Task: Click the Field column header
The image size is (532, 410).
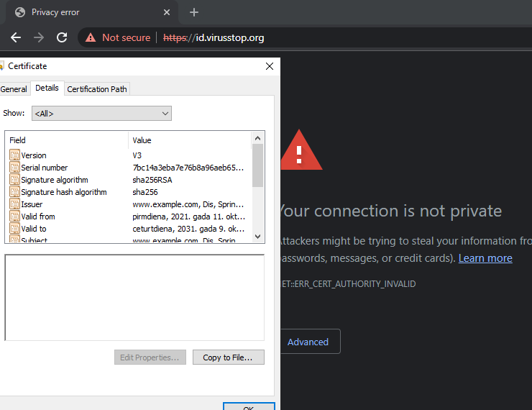Action: pyautogui.click(x=67, y=140)
